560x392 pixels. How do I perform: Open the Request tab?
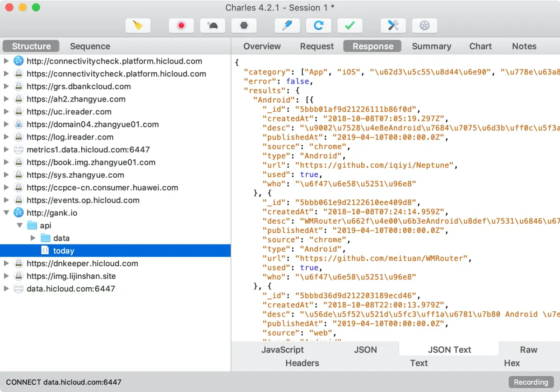[317, 46]
